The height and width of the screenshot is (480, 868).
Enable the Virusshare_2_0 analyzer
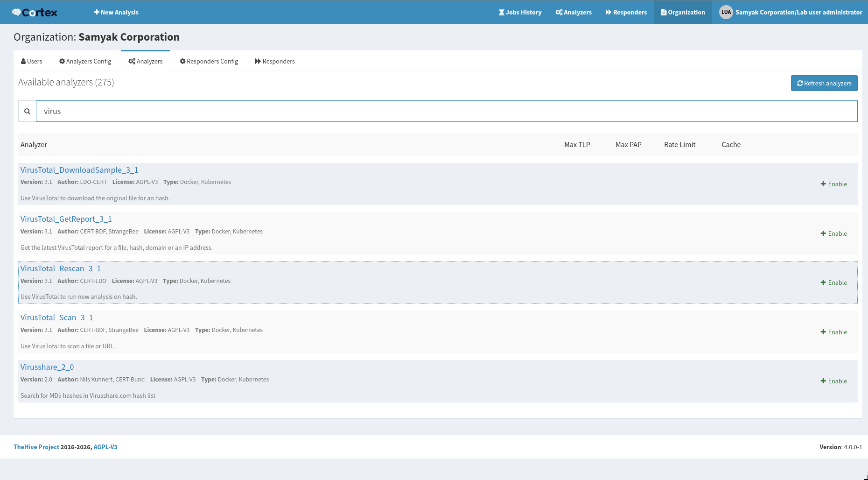pyautogui.click(x=834, y=381)
